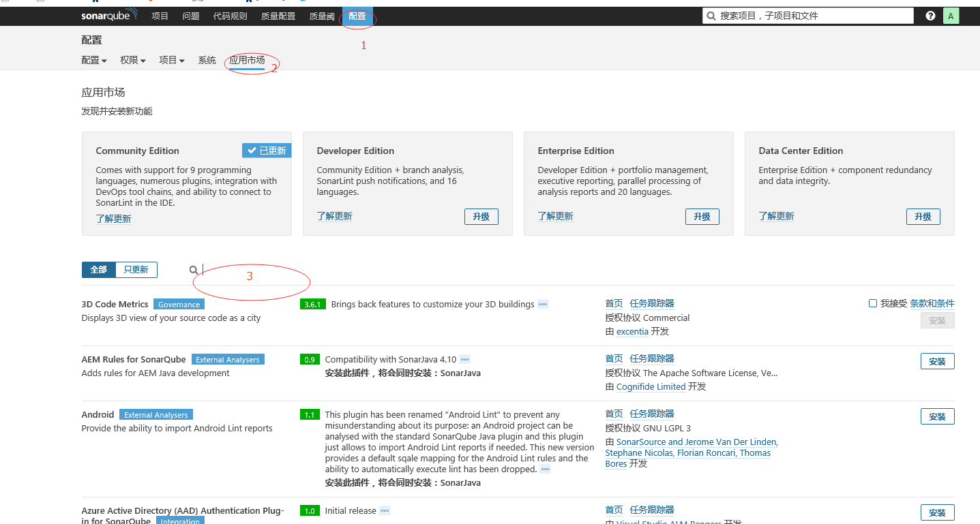The image size is (980, 524).
Task: Open Azure plugin 首页 link
Action: click(x=614, y=510)
